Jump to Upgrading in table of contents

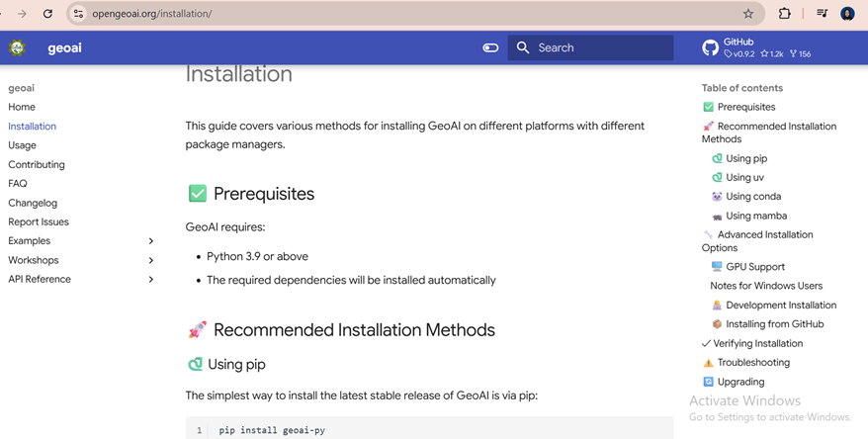[x=740, y=382]
